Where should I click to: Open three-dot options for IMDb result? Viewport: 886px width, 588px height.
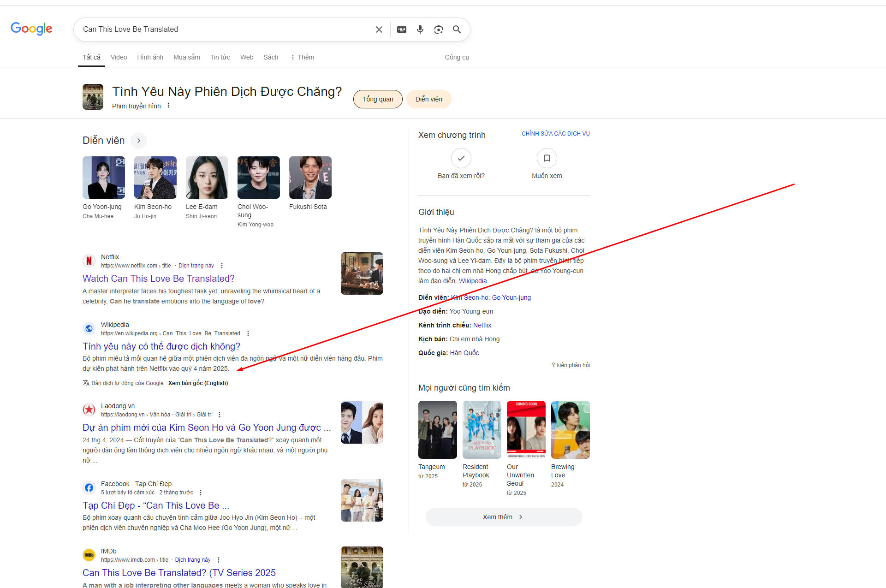coord(219,560)
